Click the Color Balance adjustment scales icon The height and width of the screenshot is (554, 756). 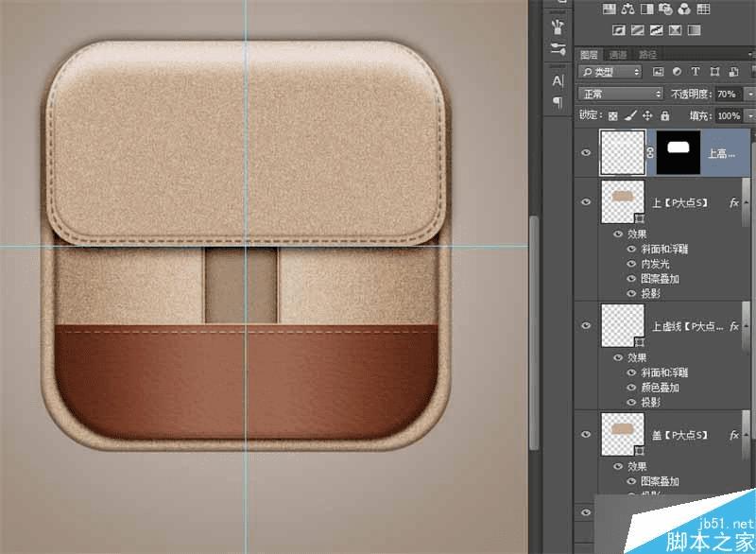[x=627, y=10]
